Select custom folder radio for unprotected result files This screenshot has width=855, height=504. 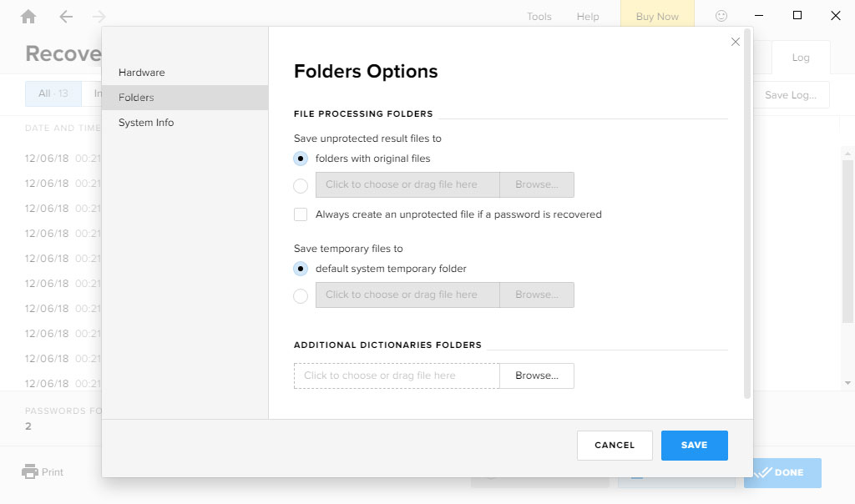pyautogui.click(x=301, y=185)
